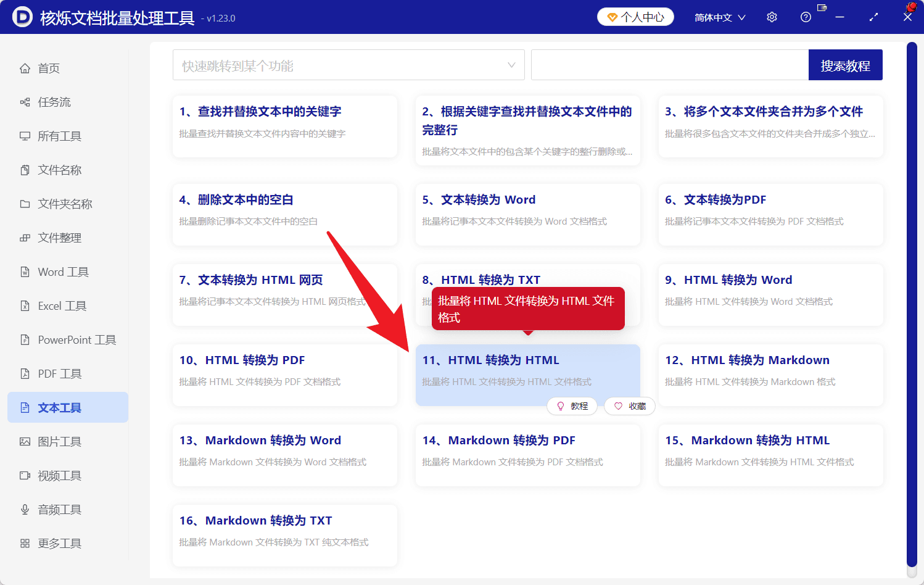Click the lightbulb icon on 教程 button
924x585 pixels.
(561, 406)
